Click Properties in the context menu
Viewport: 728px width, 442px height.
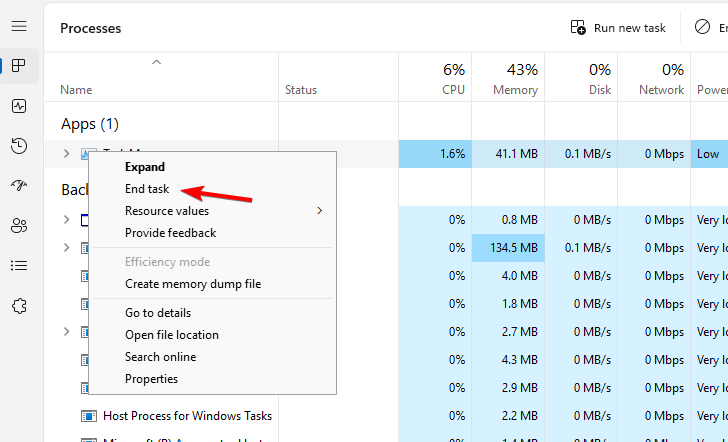coord(151,379)
